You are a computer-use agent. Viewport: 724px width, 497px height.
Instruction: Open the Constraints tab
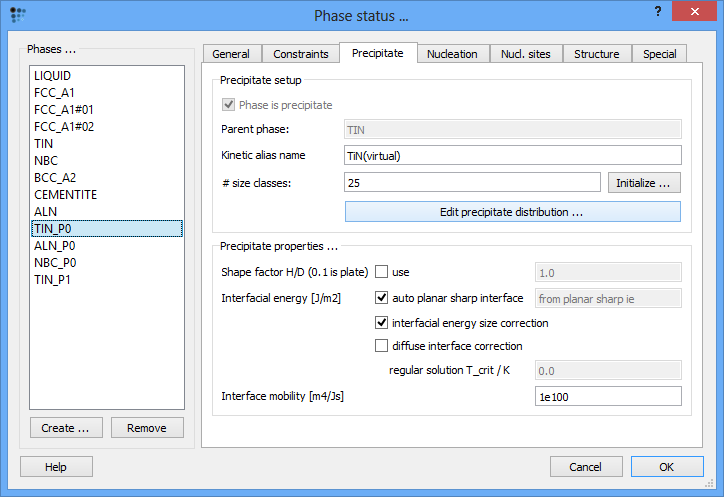[301, 54]
